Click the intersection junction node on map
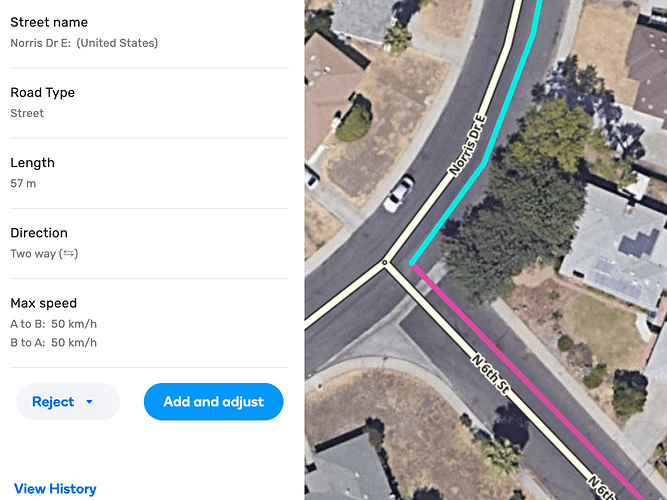The image size is (667, 500). pos(385,263)
